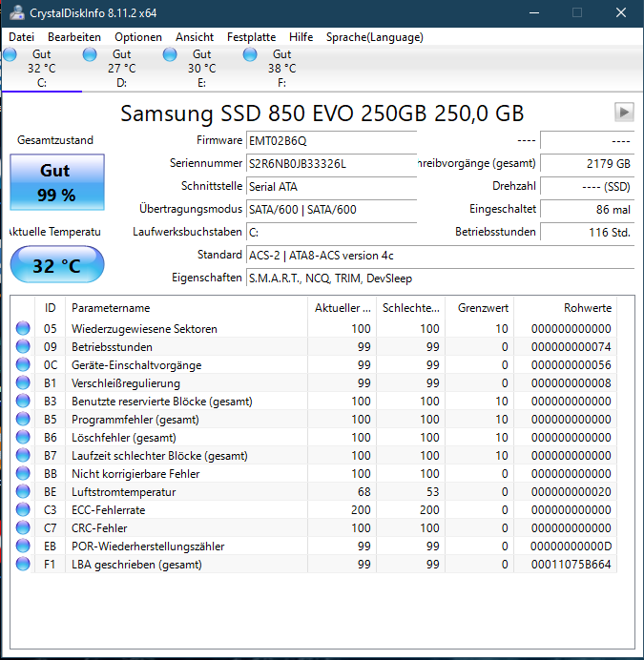Click the 32 °C temperature button
This screenshot has width=644, height=660.
click(57, 265)
